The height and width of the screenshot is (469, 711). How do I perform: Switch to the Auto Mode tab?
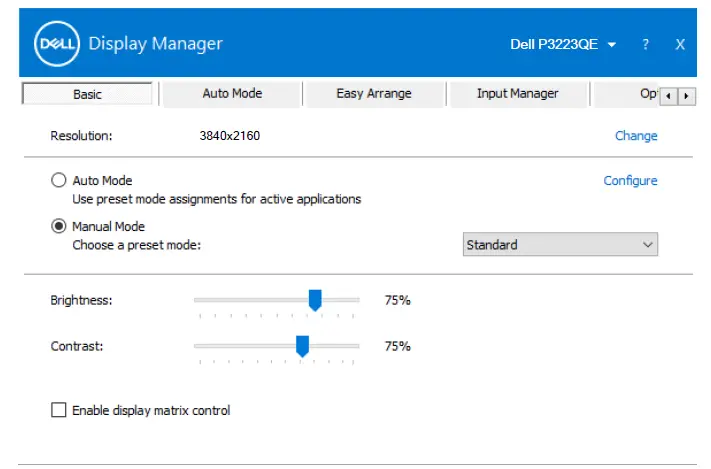click(x=232, y=93)
